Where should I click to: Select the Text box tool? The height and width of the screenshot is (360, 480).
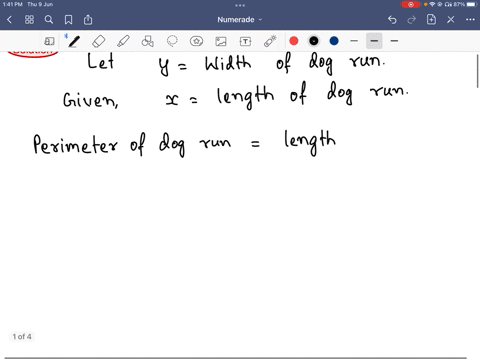pos(245,41)
